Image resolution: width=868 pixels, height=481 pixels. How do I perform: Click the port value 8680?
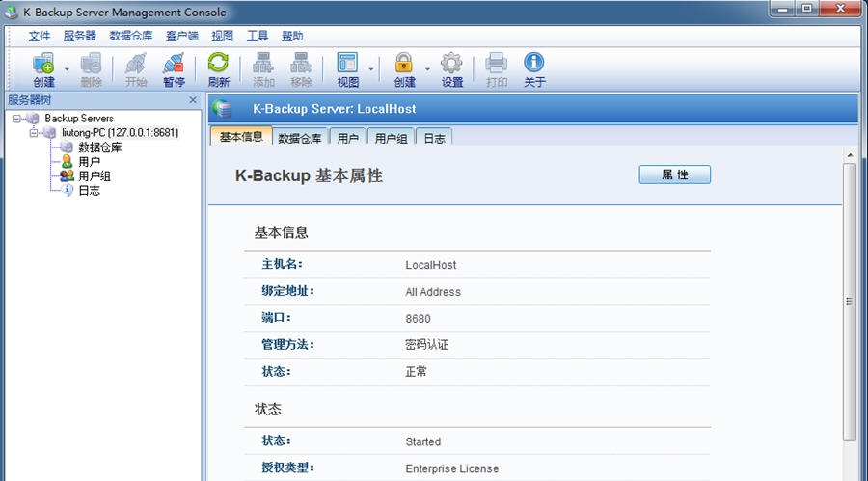(418, 319)
